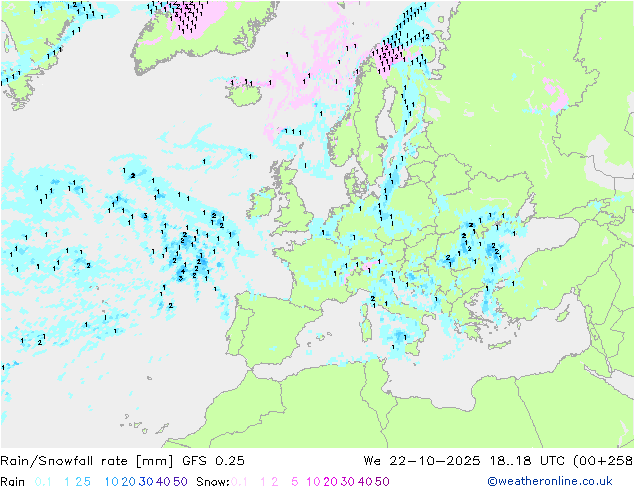Pick the rain legend value 0.1
The image size is (634, 490).
(43, 482)
